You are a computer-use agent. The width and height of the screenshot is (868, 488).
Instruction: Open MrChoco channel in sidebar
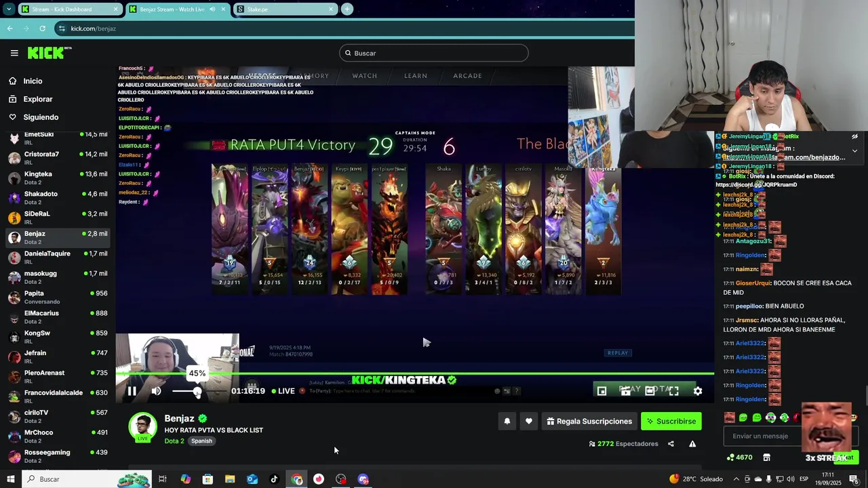coord(57,436)
